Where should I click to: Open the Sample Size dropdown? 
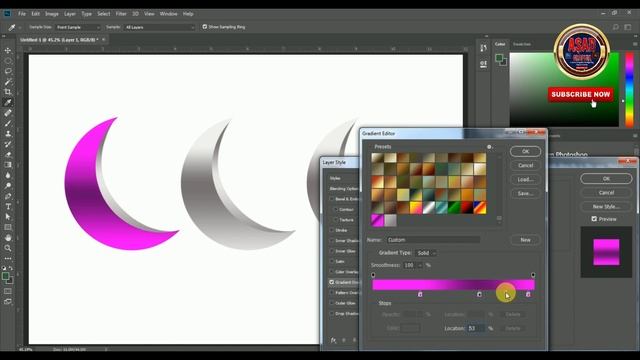click(78, 27)
